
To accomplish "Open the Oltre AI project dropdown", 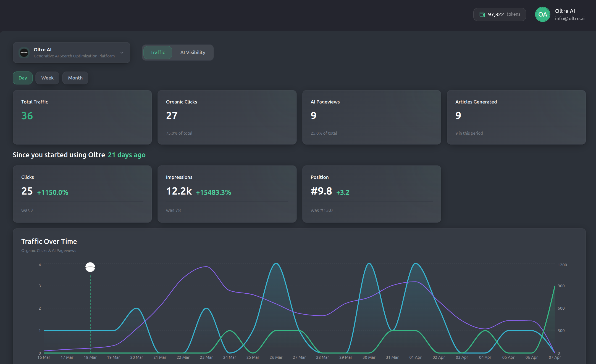I will (72, 53).
